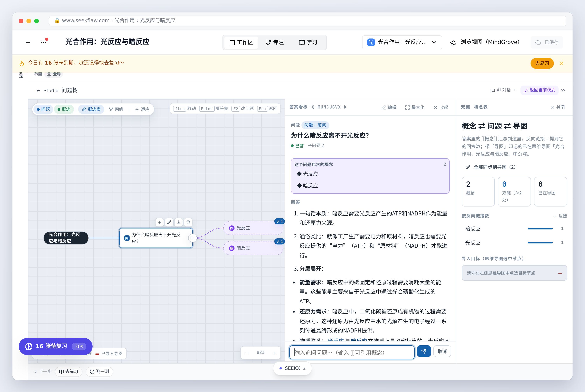Toggle the 概念表 panel

pyautogui.click(x=91, y=109)
